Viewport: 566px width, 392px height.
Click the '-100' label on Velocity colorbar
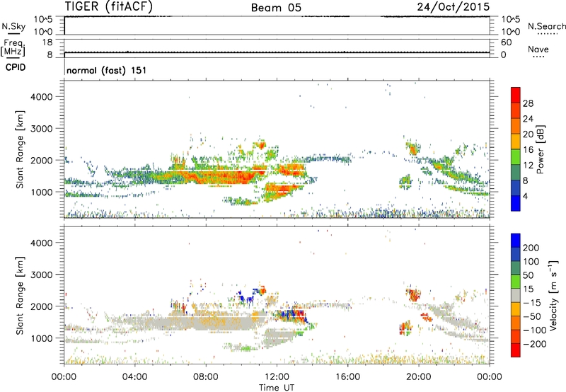tap(535, 330)
